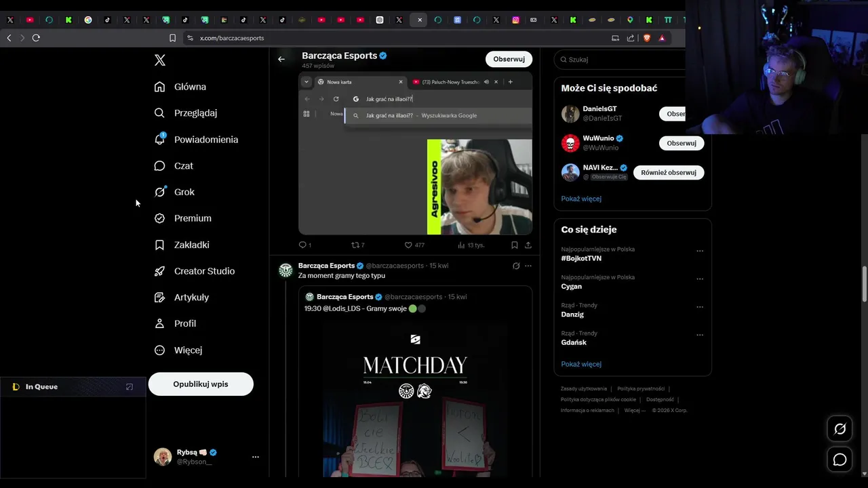Click Pokaż więcej under Może Ci się spodobać
Viewport: 868px width, 488px height.
pyautogui.click(x=581, y=199)
